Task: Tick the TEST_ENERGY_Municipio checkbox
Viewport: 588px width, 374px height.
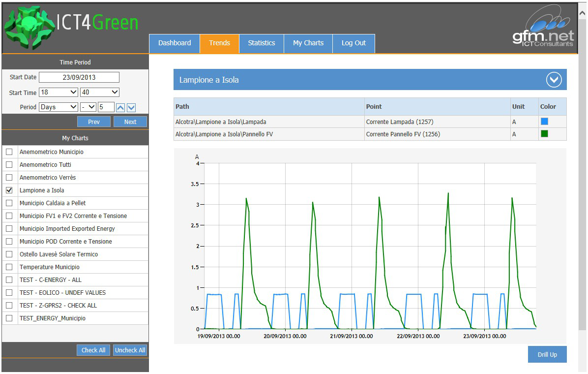Action: click(9, 318)
